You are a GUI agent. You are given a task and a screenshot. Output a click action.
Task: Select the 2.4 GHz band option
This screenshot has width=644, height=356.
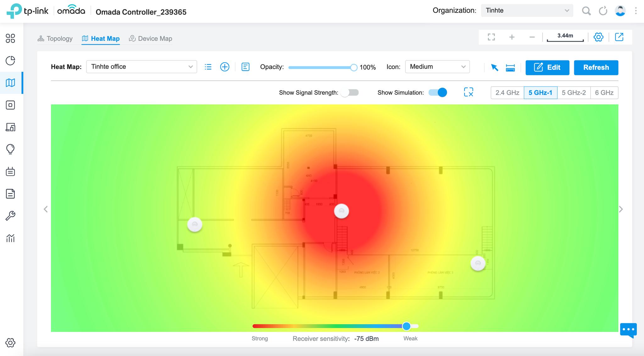507,93
